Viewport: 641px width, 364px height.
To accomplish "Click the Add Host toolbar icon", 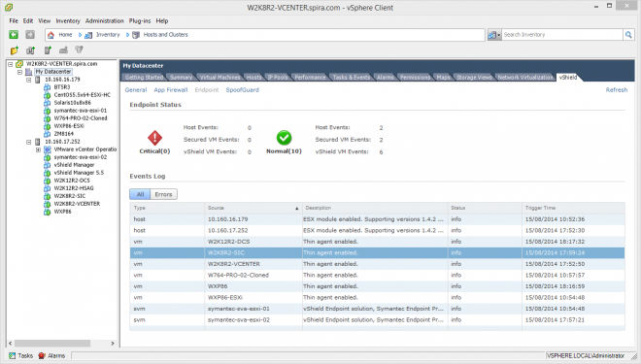I will 48,50.
